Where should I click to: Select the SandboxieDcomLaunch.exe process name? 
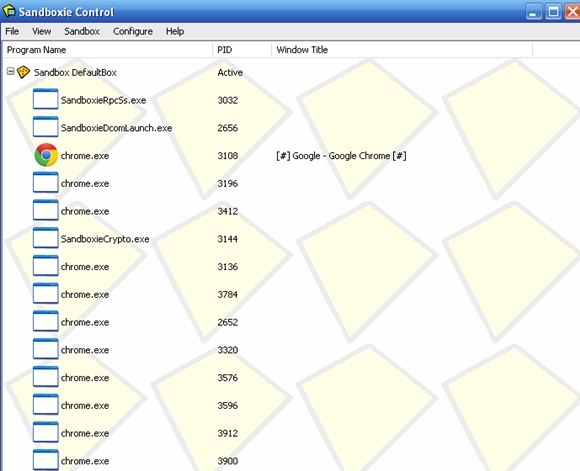tap(116, 128)
